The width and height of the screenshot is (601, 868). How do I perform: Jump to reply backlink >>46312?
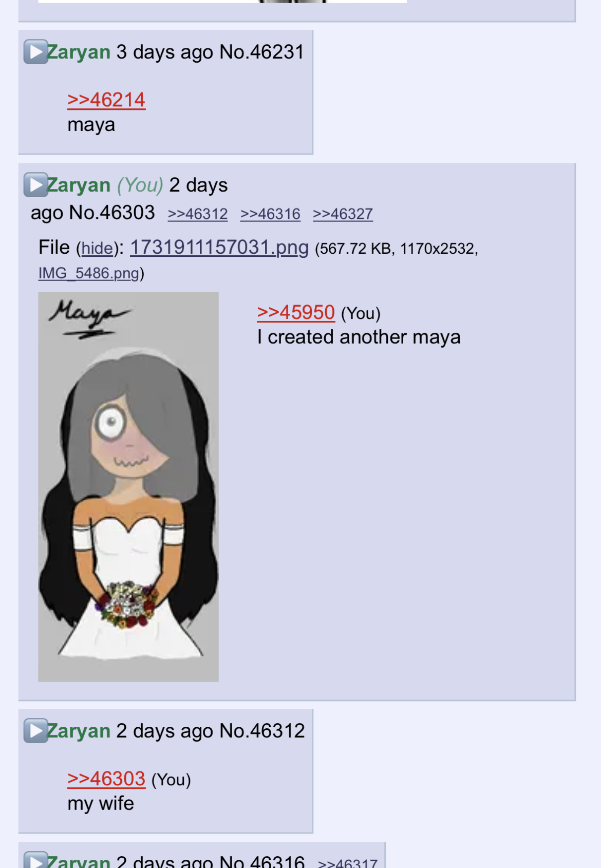198,214
